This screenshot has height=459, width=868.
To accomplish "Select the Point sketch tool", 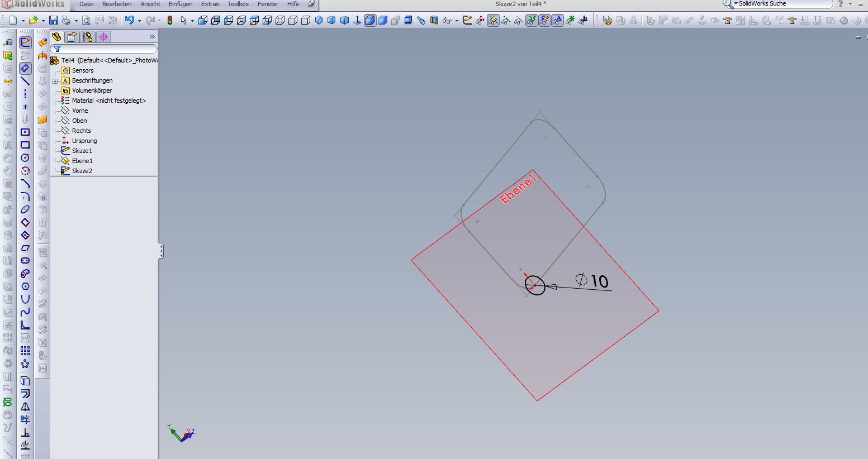I will [x=25, y=107].
